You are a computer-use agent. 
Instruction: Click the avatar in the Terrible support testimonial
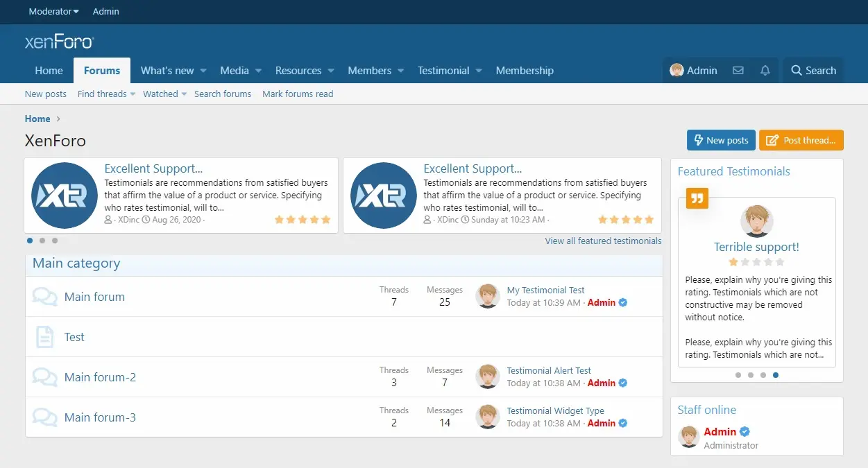pyautogui.click(x=757, y=221)
